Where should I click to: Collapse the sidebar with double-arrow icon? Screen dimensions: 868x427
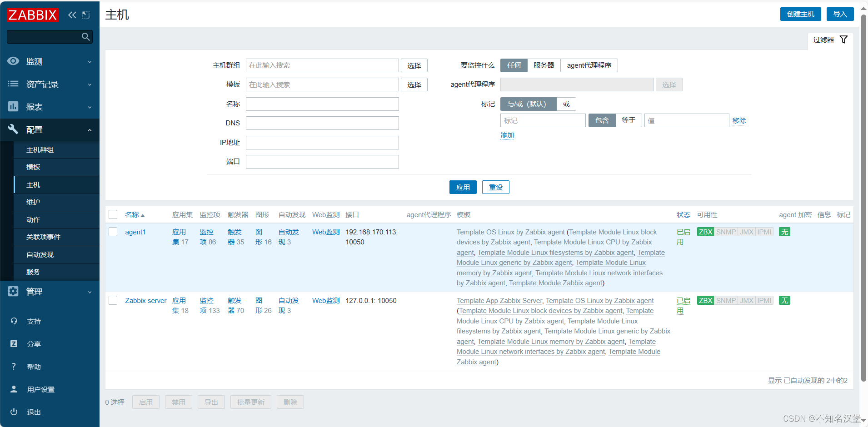pos(72,15)
